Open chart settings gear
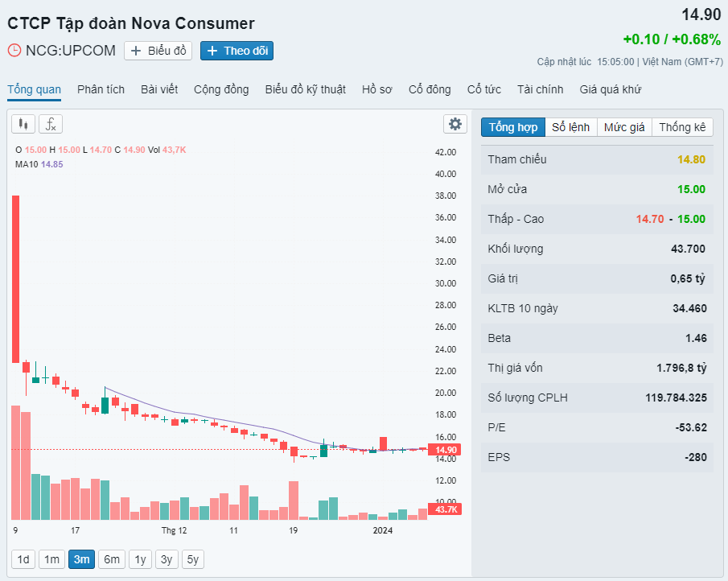 pos(455,124)
